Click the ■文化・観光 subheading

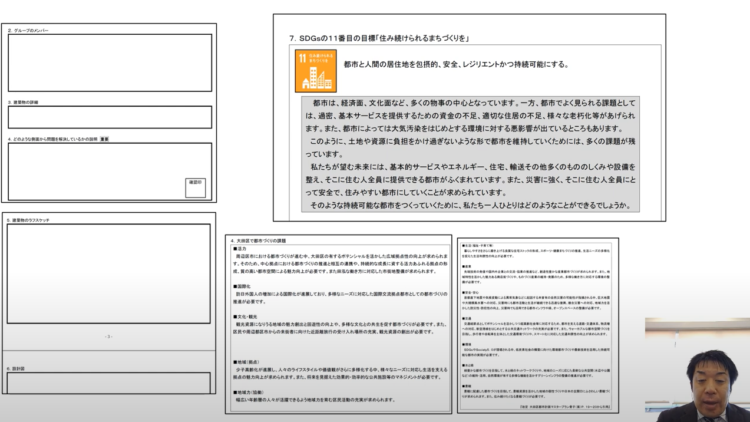[245, 317]
